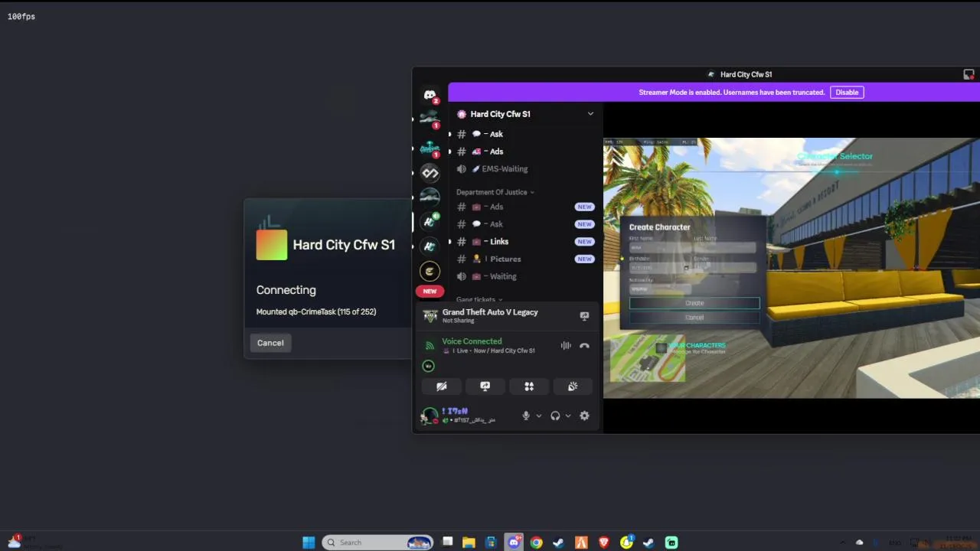Click Cancel in the Create Character form
Viewport: 980px width, 551px height.
(694, 318)
